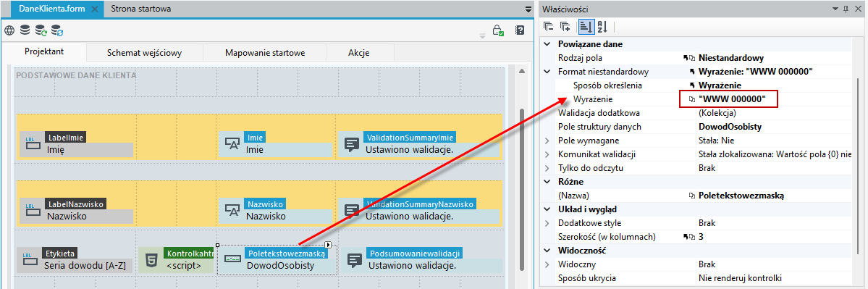Click Rodzaj pola value Niestandardowy
The image size is (868, 289).
(x=730, y=57)
